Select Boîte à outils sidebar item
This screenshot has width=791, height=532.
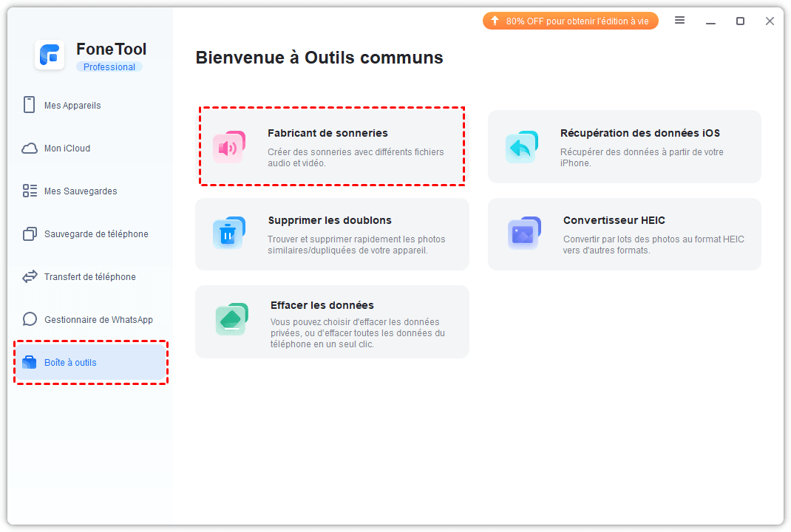[70, 363]
